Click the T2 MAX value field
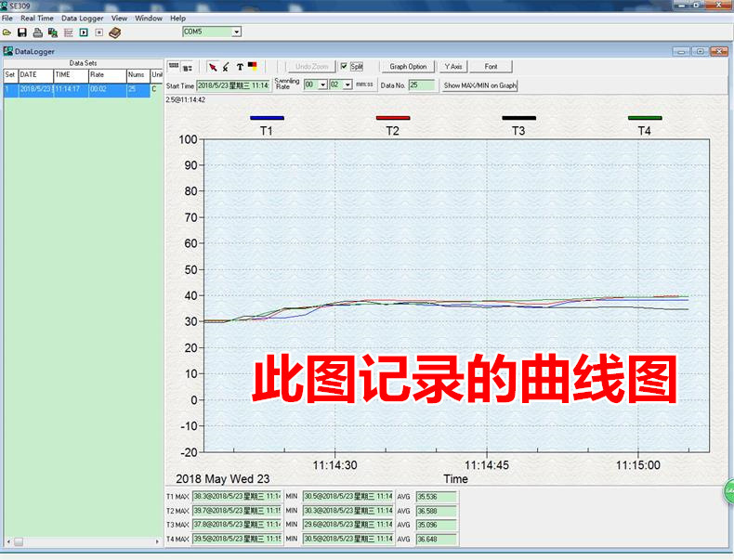The height and width of the screenshot is (560, 734). point(236,511)
